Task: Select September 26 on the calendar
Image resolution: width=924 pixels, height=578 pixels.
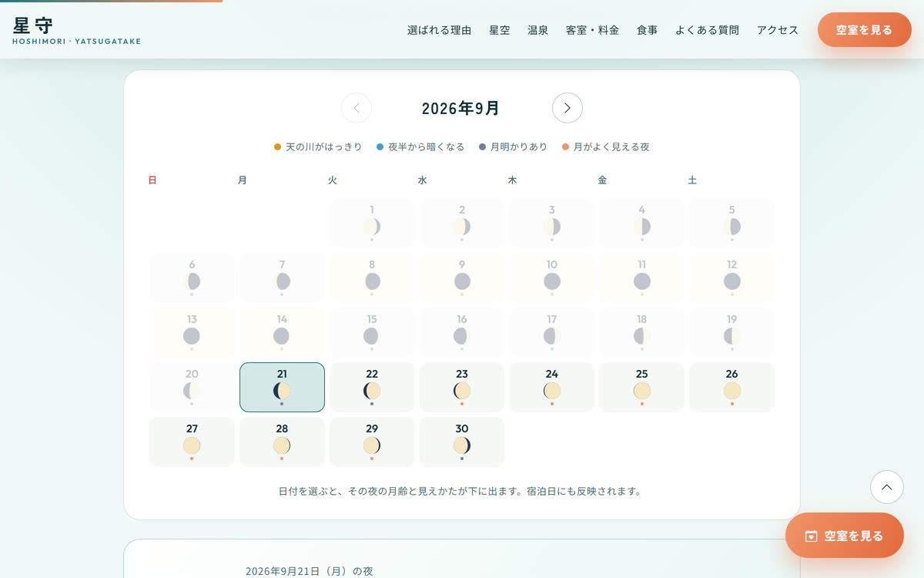Action: tap(732, 387)
